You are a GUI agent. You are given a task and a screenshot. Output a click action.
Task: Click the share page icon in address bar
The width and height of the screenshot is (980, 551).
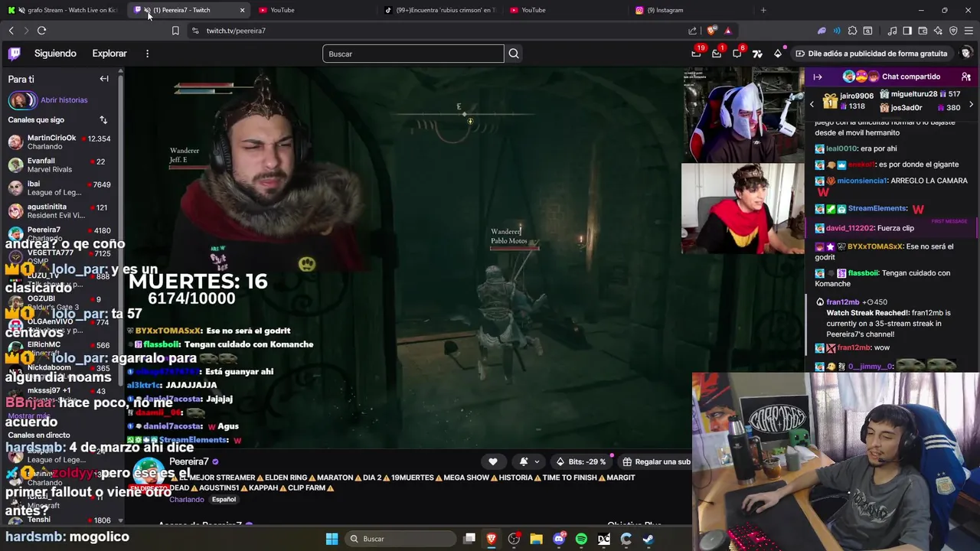coord(693,31)
